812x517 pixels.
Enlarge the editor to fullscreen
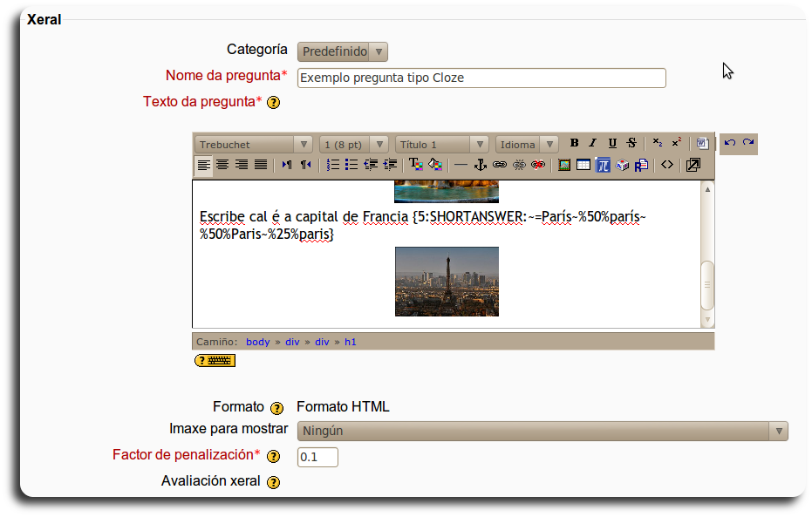693,165
